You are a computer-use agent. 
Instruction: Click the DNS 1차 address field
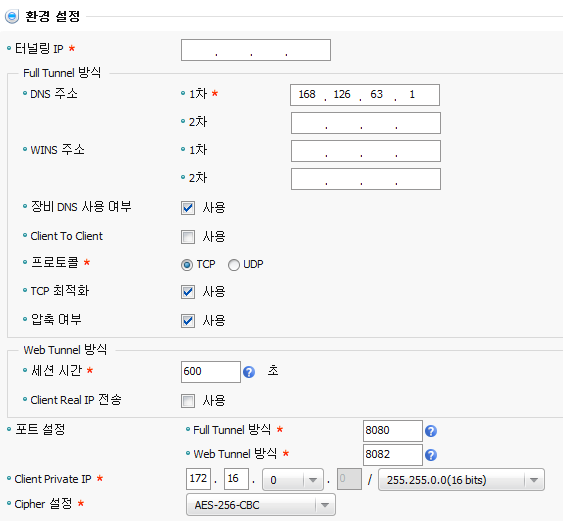click(365, 95)
